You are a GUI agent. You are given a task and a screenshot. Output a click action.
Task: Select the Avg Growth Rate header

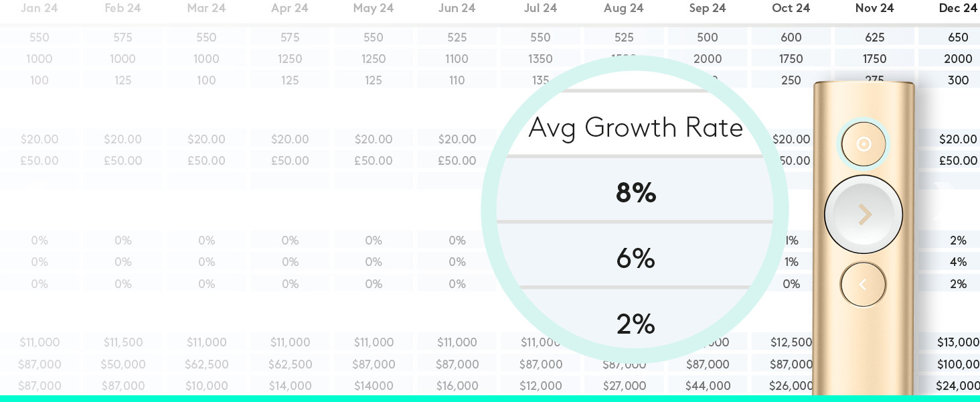coord(635,127)
